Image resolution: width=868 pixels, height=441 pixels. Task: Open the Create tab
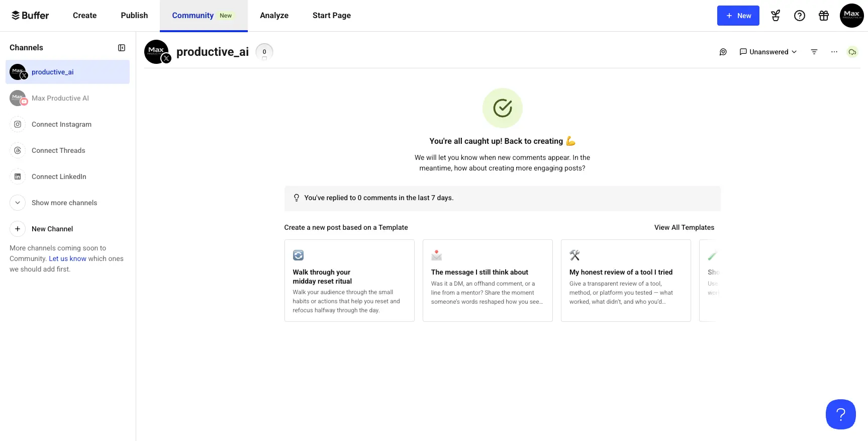pyautogui.click(x=84, y=16)
